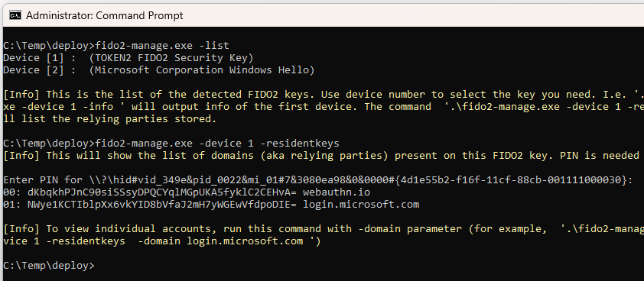Open the Command Prompt system menu icon
This screenshot has width=644, height=281.
click(x=15, y=15)
